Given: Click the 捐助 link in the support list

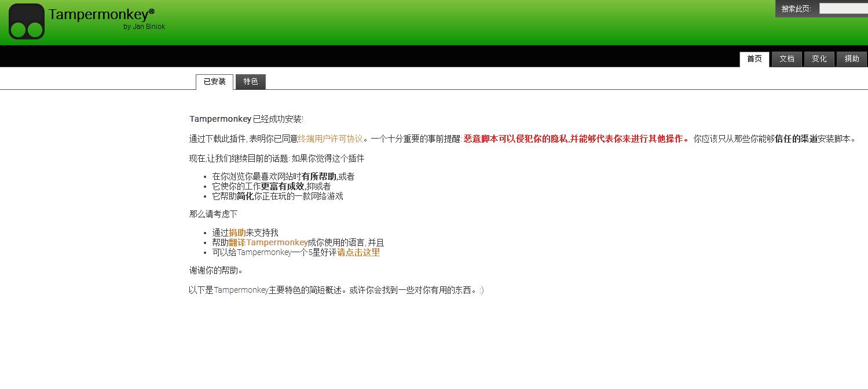Looking at the screenshot, I should (237, 232).
